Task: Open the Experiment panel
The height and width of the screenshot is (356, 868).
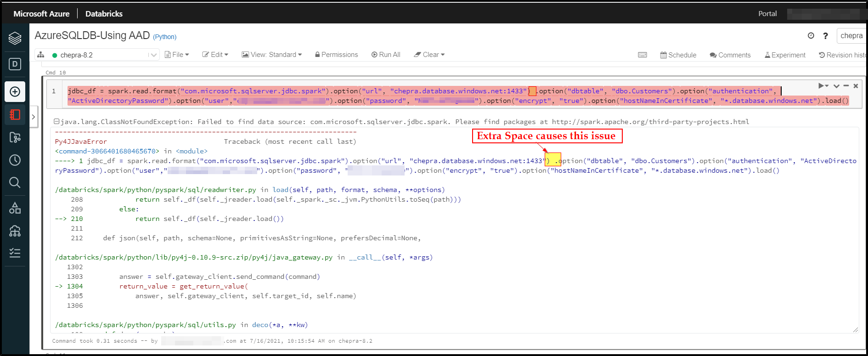Action: (x=785, y=55)
